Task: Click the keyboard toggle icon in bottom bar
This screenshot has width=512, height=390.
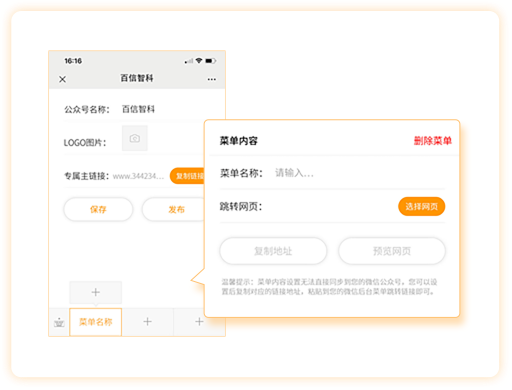Action: (x=59, y=322)
